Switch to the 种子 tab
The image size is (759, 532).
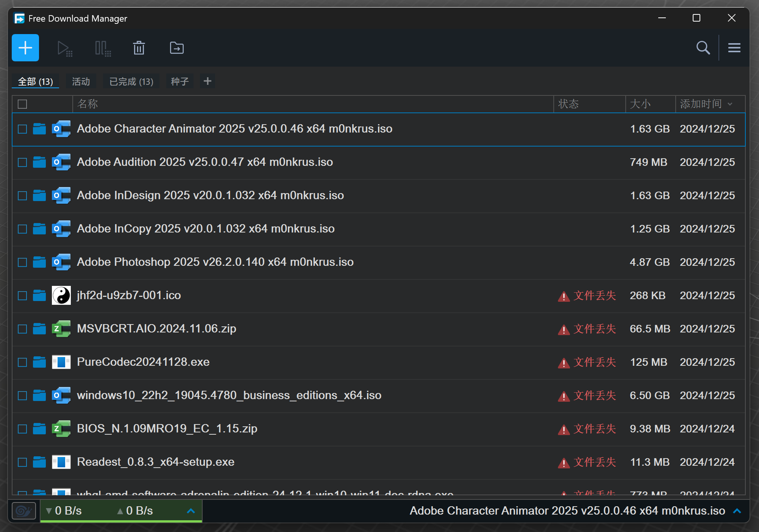[x=180, y=81]
